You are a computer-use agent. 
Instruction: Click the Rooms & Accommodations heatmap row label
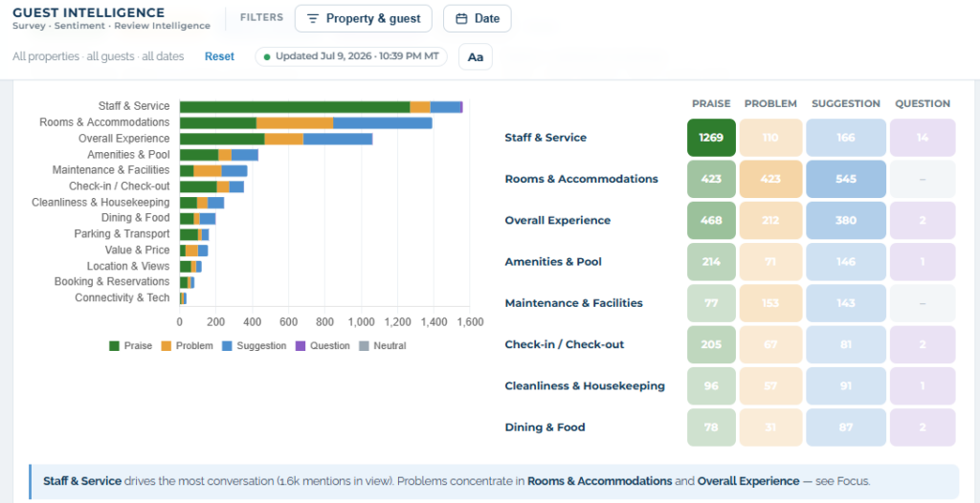pyautogui.click(x=581, y=179)
